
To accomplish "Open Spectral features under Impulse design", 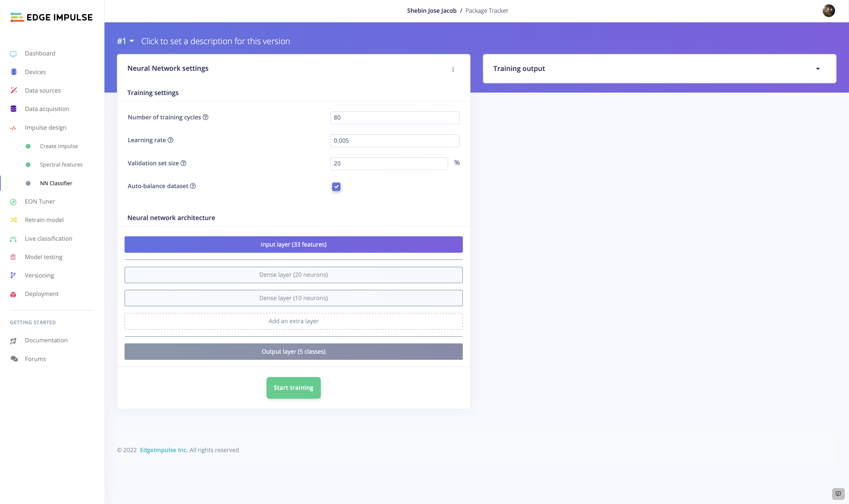I will click(x=61, y=164).
